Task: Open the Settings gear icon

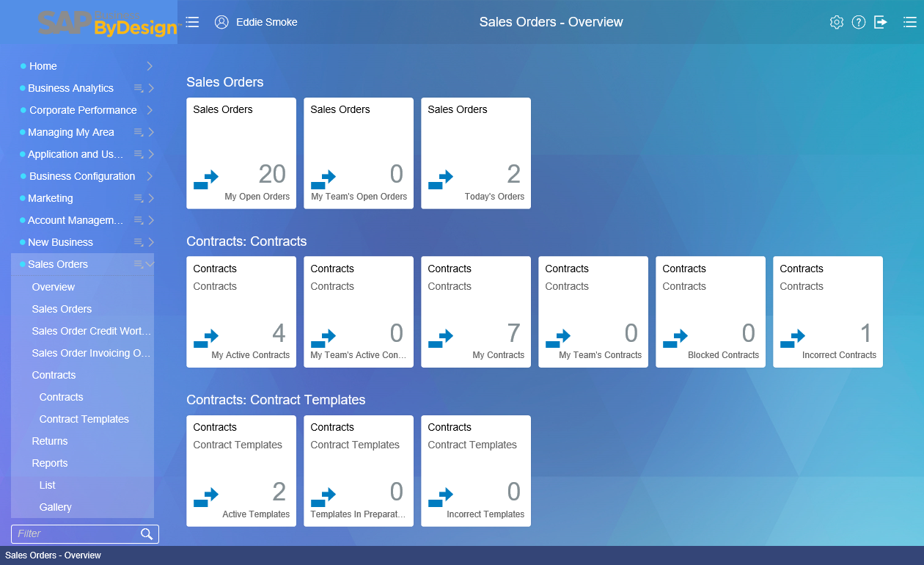Action: point(837,22)
